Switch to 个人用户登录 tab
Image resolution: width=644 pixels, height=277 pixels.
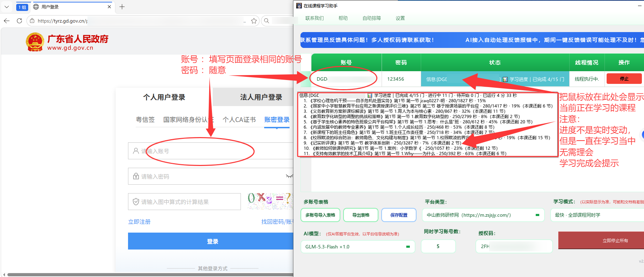(x=164, y=97)
